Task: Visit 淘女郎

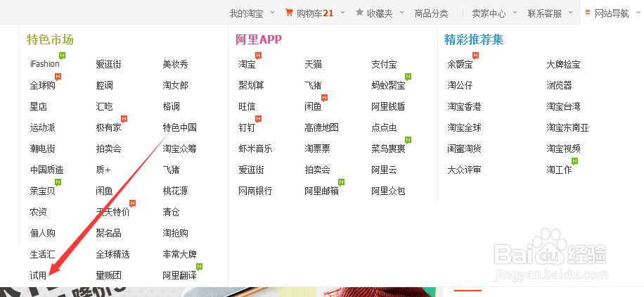Action: (x=175, y=86)
